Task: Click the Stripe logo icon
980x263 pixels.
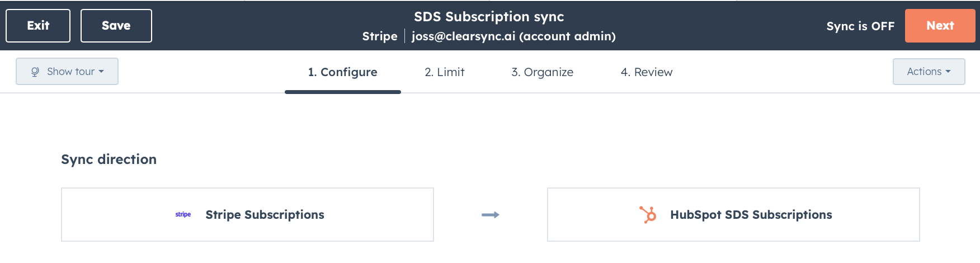Action: point(183,215)
